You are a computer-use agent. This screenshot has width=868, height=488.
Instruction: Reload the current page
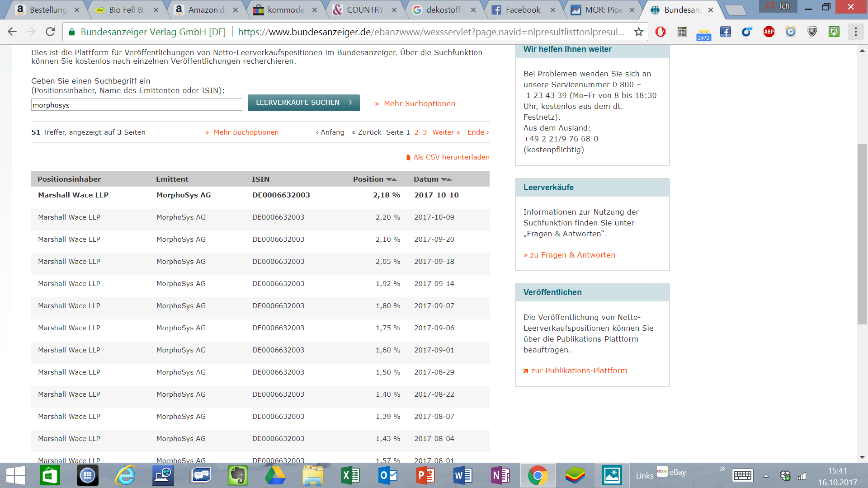click(x=50, y=32)
